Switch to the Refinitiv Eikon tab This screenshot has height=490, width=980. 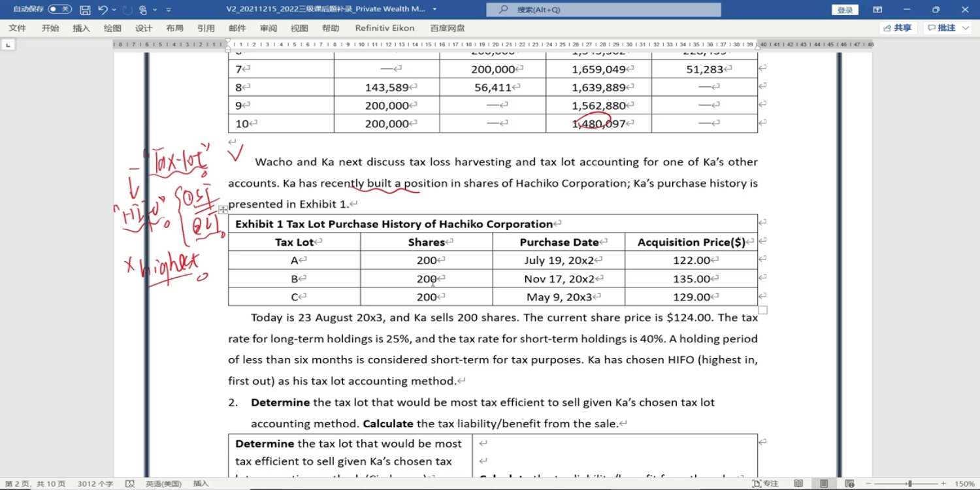pyautogui.click(x=385, y=28)
